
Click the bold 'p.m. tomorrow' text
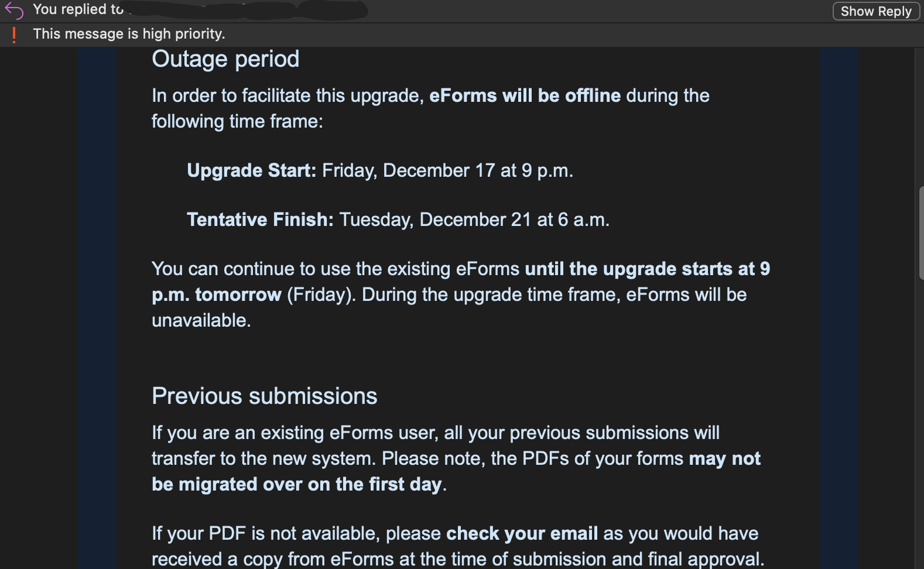pos(217,294)
